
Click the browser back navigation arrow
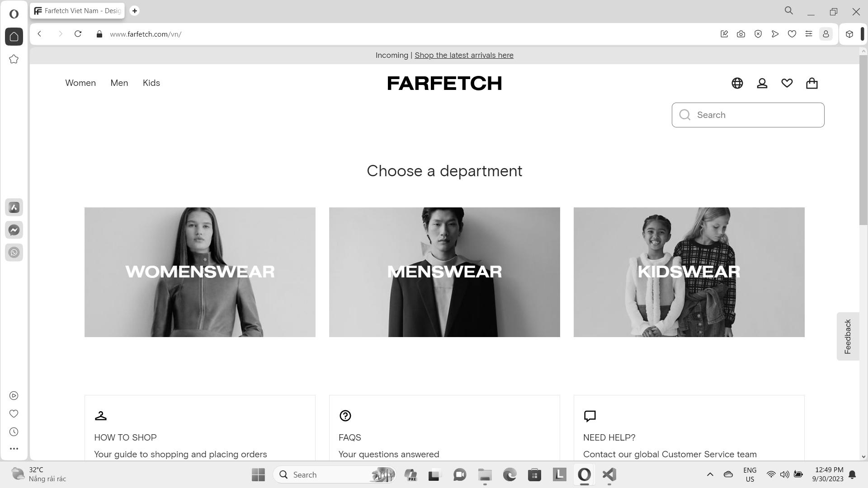click(39, 34)
